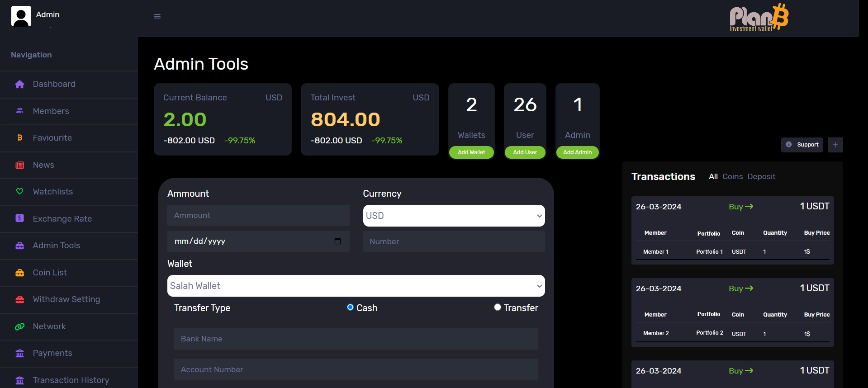Select the Cash transfer type

point(350,308)
